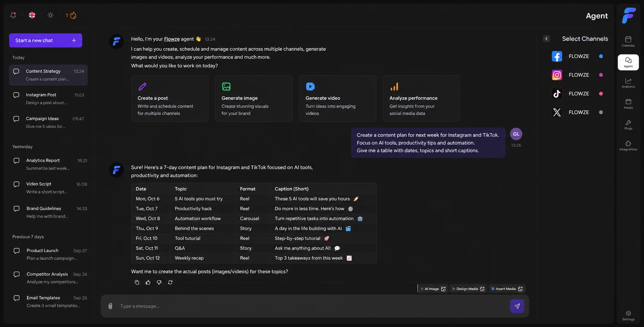Toggle the Instagram FLOWZE channel
644x327 pixels.
click(577, 75)
